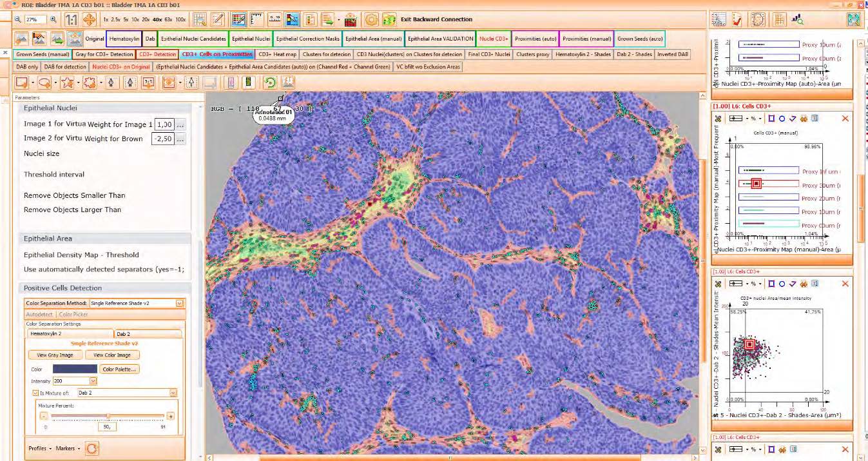Image resolution: width=868 pixels, height=461 pixels.
Task: Click the binoculars icon in L6 Cells CD3+ panel
Action: [804, 119]
